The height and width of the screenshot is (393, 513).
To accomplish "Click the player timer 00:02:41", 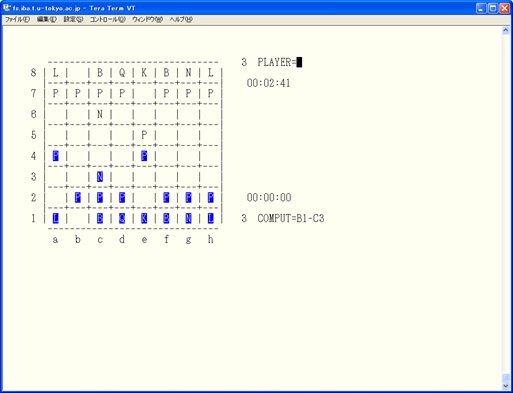I will [268, 83].
